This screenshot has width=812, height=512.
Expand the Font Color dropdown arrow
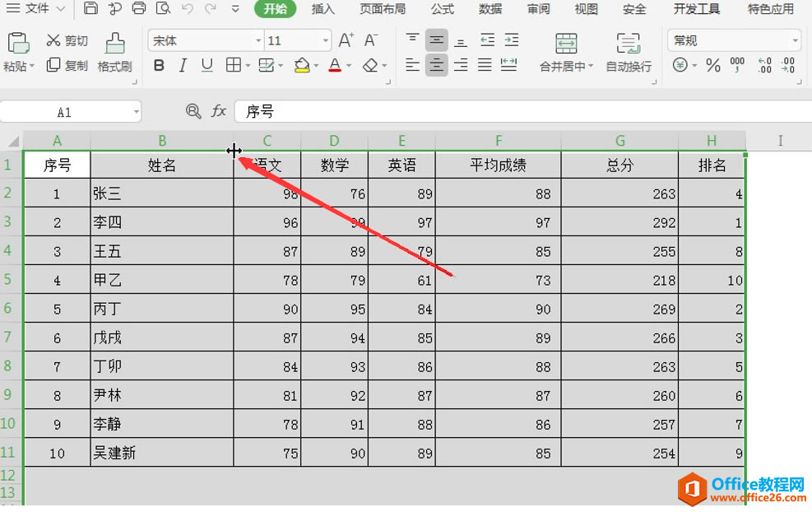(x=349, y=66)
